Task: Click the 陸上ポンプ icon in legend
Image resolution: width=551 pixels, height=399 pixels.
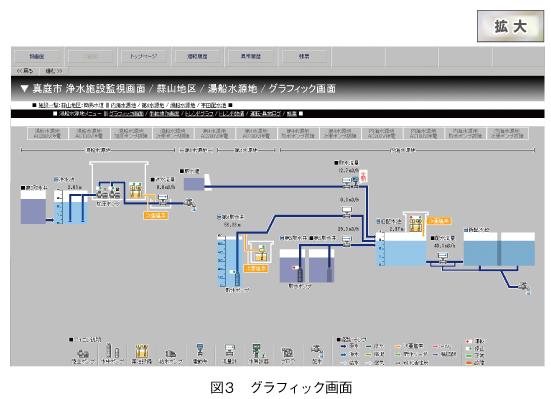Action: (83, 353)
